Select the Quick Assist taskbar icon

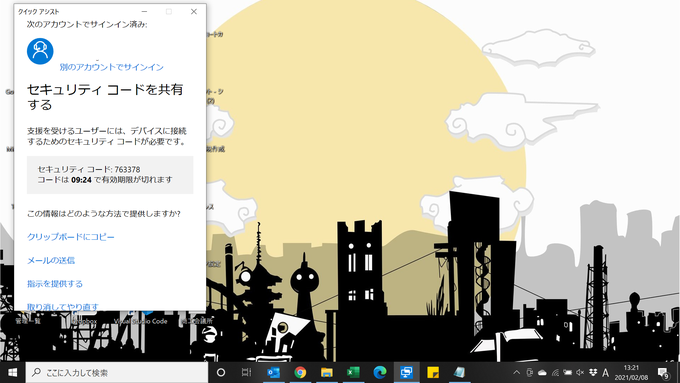[406, 372]
